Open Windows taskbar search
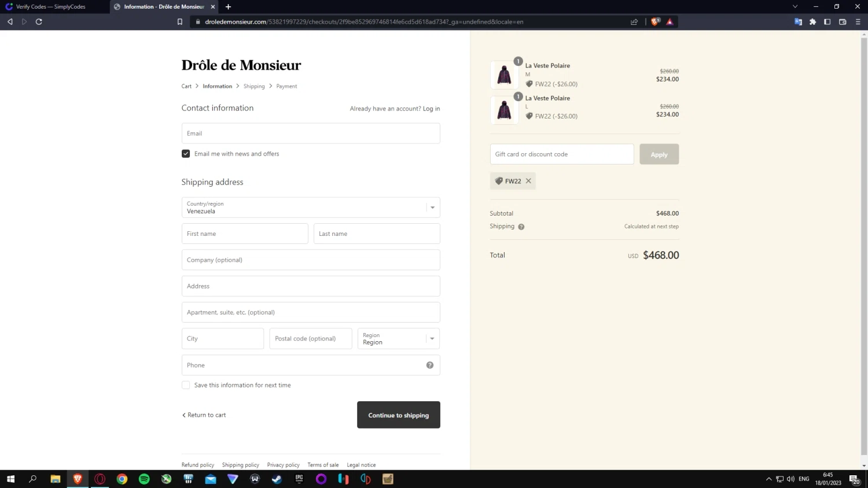The image size is (868, 488). coord(33,479)
